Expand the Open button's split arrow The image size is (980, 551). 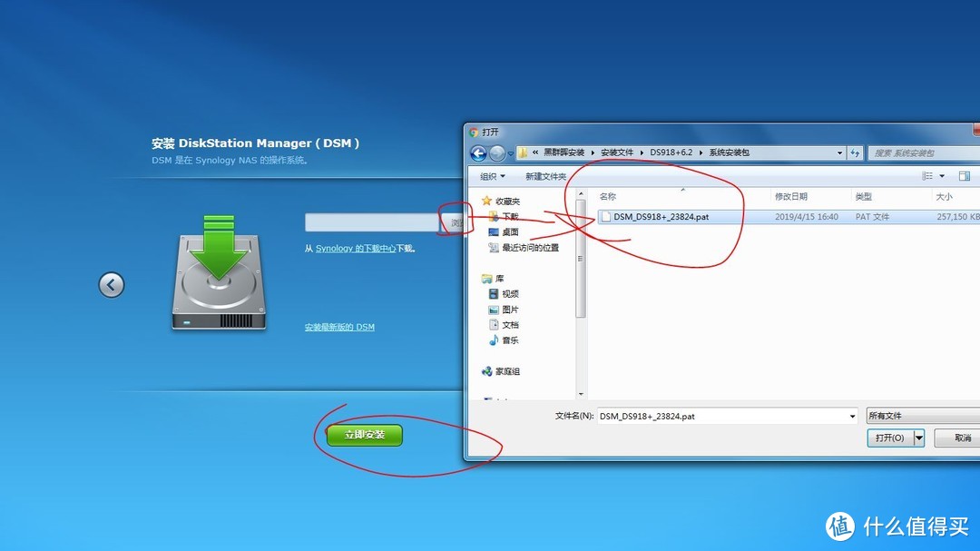(918, 438)
